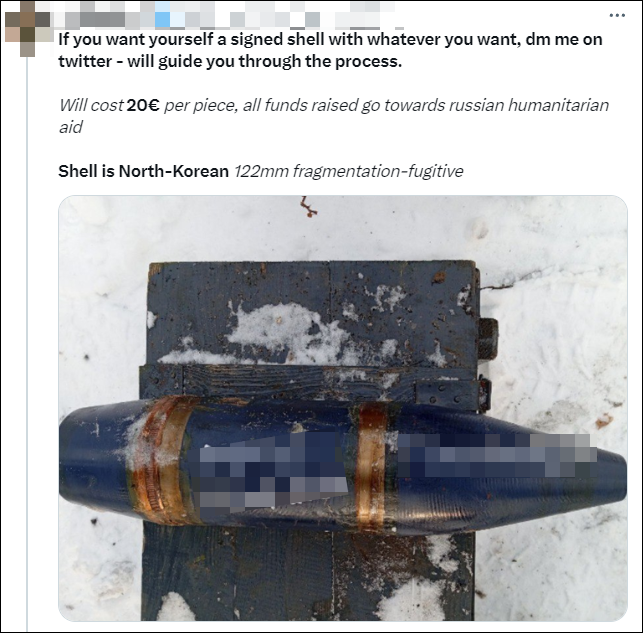Click the twig lying in snow at photo top
Screen dimensions: 643x633
(x=308, y=206)
